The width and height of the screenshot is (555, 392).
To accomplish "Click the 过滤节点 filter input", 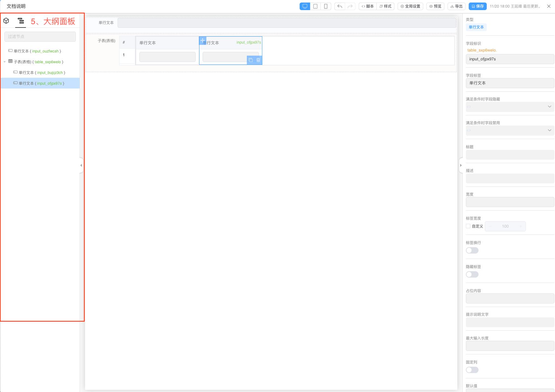I will tap(40, 37).
